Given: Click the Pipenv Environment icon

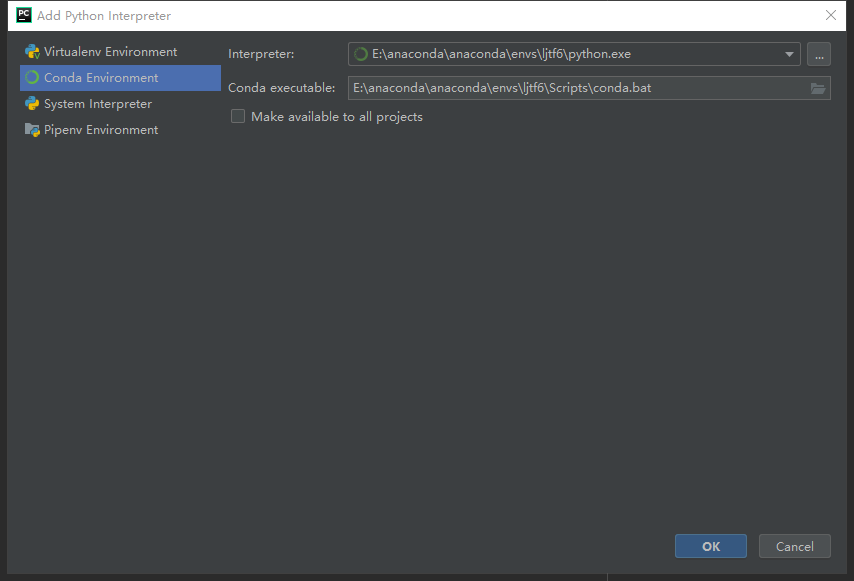Looking at the screenshot, I should click(33, 129).
